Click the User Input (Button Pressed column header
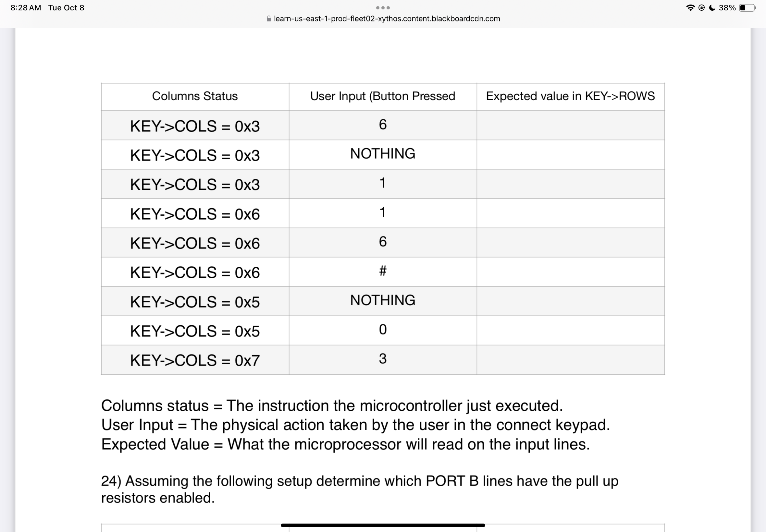The width and height of the screenshot is (766, 532). pyautogui.click(x=382, y=96)
